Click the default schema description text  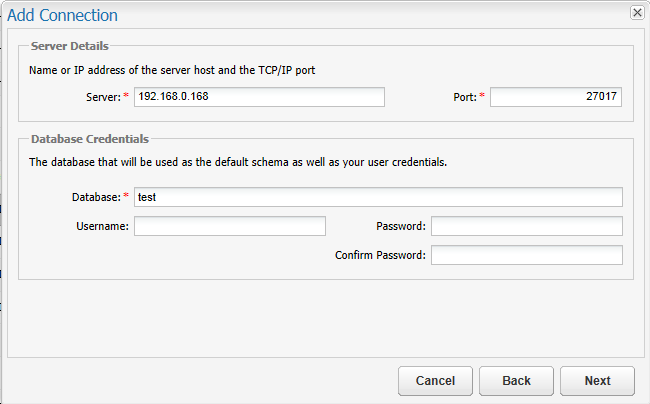coord(237,162)
